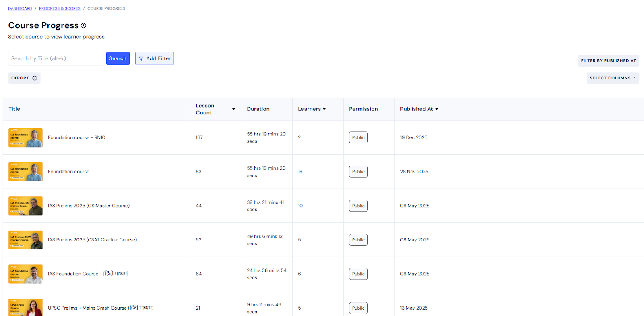Screen dimensions: 644x316
Task: Click the info icon on Export button
Action: [x=35, y=78]
